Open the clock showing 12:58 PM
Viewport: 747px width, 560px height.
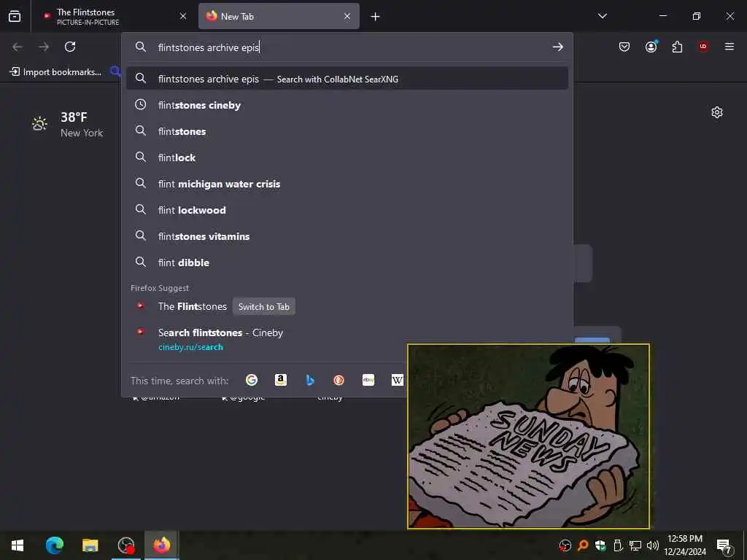tap(684, 545)
